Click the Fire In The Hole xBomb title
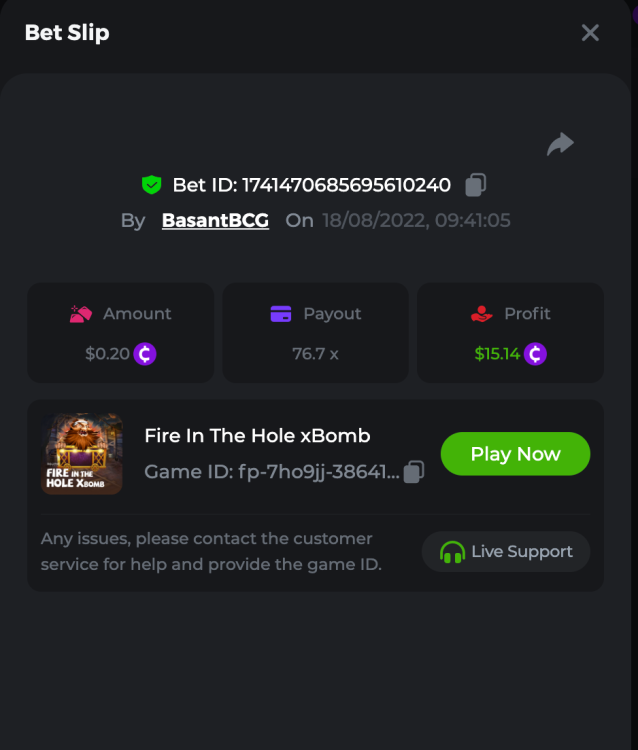The height and width of the screenshot is (750, 638). click(257, 436)
